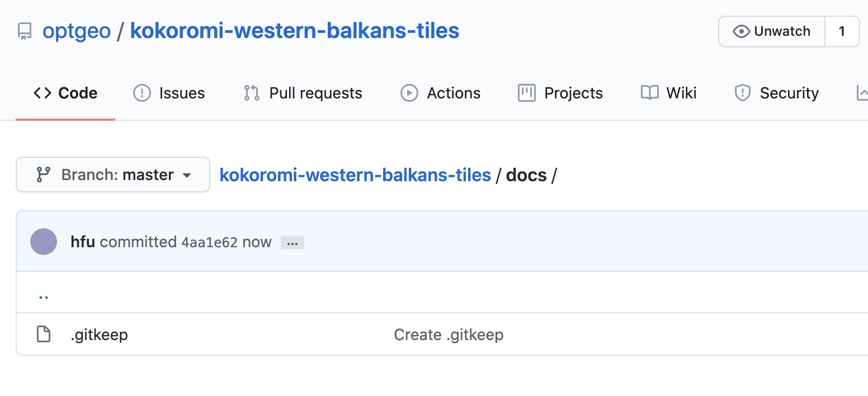
Task: Select the Code tab's angle-brackets icon
Action: [42, 93]
